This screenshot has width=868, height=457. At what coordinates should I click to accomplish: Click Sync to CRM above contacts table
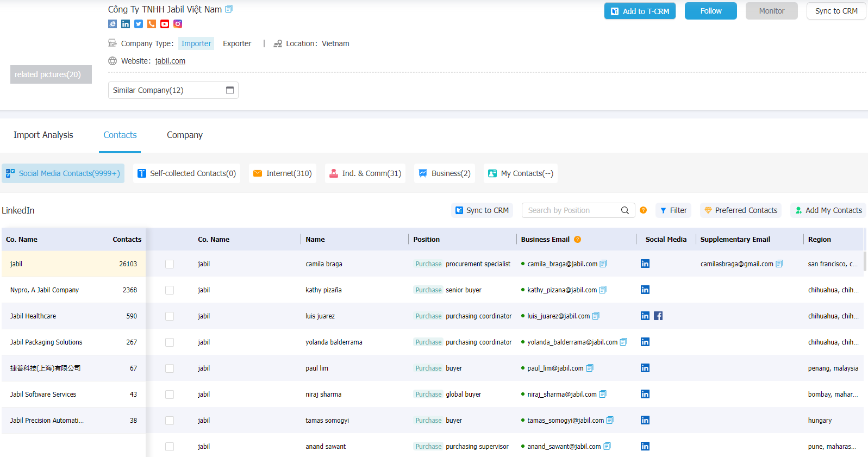(x=482, y=210)
